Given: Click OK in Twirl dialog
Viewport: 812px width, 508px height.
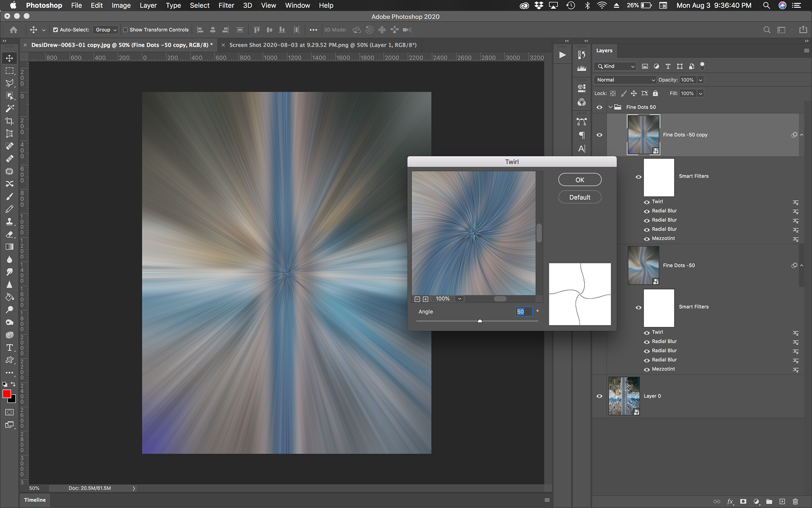Looking at the screenshot, I should click(580, 180).
